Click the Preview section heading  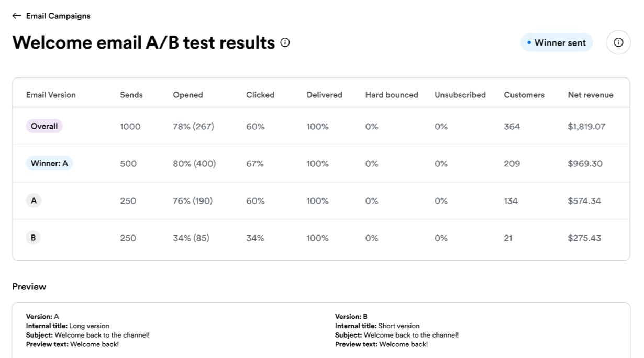tap(29, 286)
